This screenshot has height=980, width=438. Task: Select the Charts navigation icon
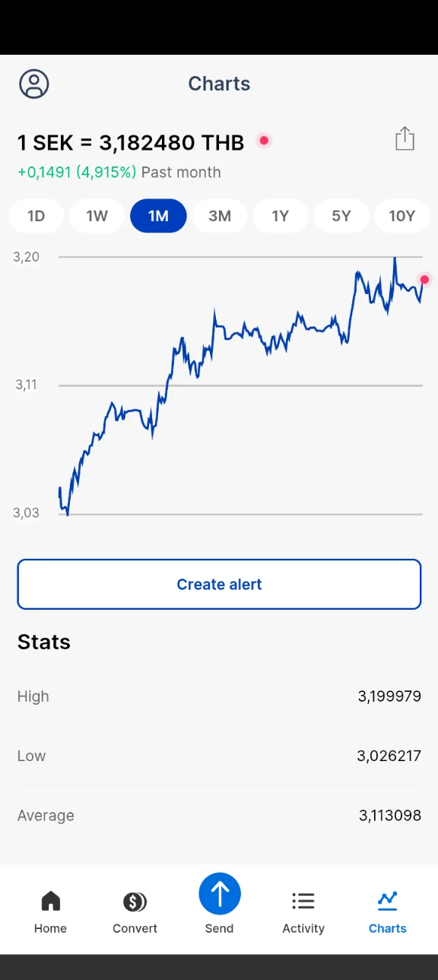point(388,901)
